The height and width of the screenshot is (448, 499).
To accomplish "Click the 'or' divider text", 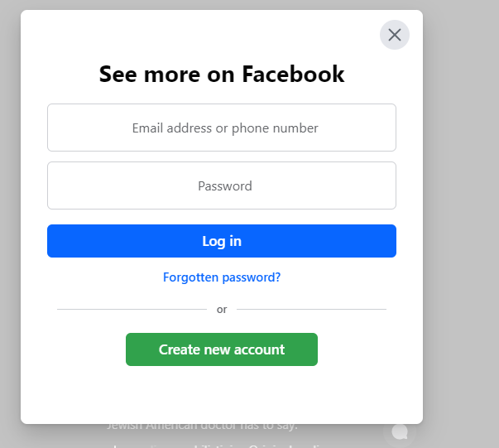I will point(222,310).
